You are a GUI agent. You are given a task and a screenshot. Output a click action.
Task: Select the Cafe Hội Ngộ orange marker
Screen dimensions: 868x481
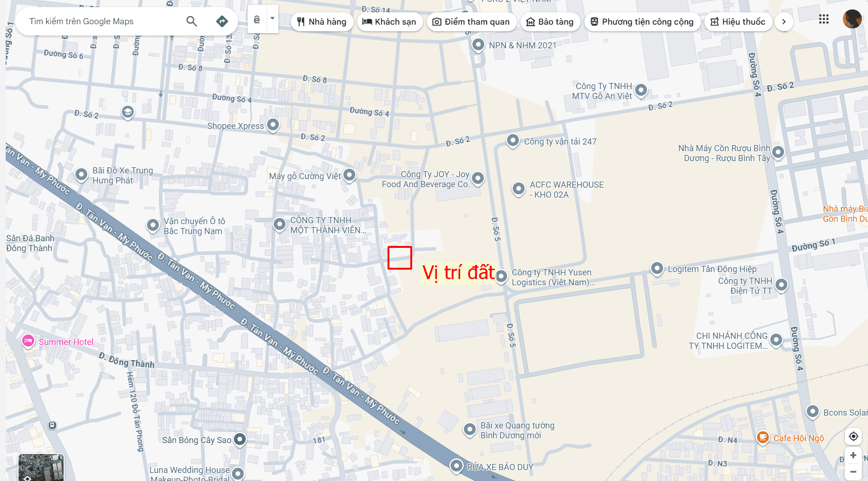point(763,437)
